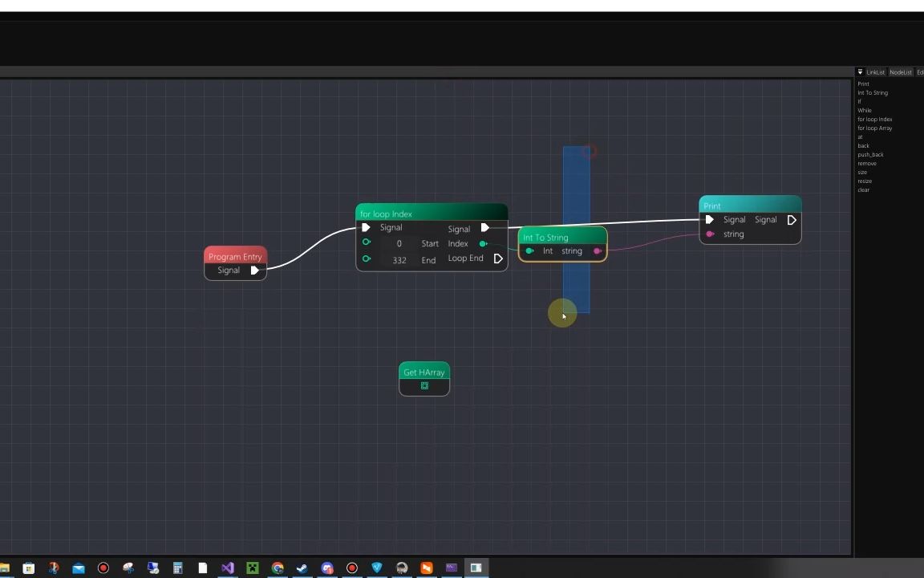Click for loop Index Signal input pin

click(x=366, y=228)
